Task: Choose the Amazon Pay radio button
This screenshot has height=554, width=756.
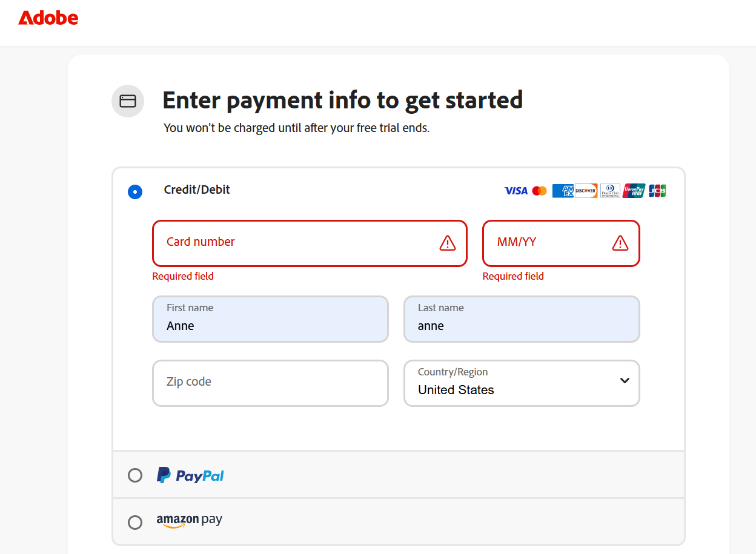Action: (135, 522)
